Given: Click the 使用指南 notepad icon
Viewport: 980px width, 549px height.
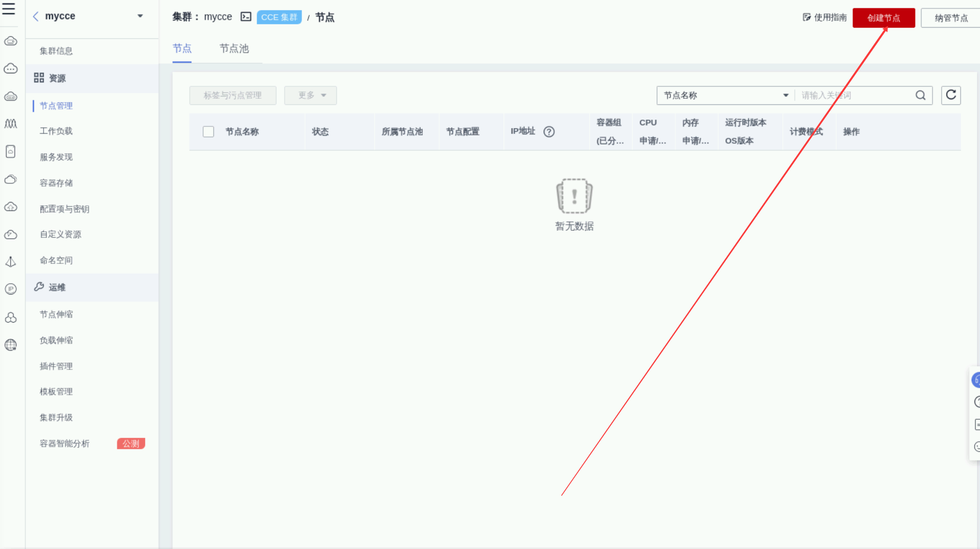Looking at the screenshot, I should tap(807, 17).
